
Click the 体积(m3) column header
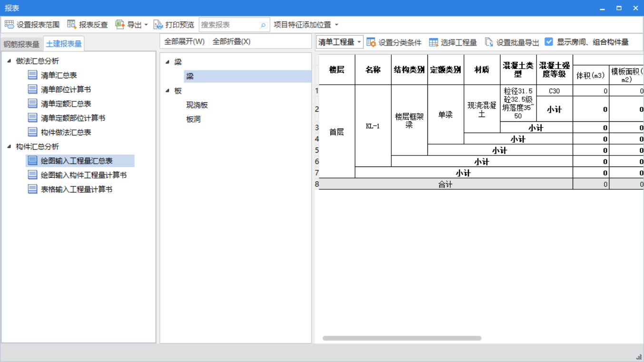(x=591, y=75)
